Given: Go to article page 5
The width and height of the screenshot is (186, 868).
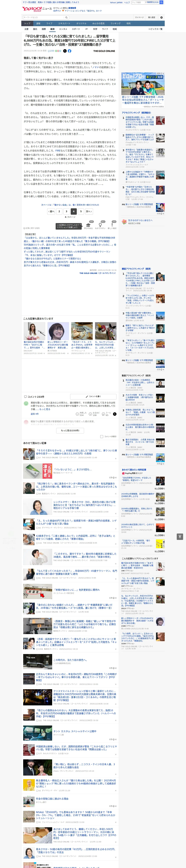Looking at the screenshot, I should (x=81, y=212).
